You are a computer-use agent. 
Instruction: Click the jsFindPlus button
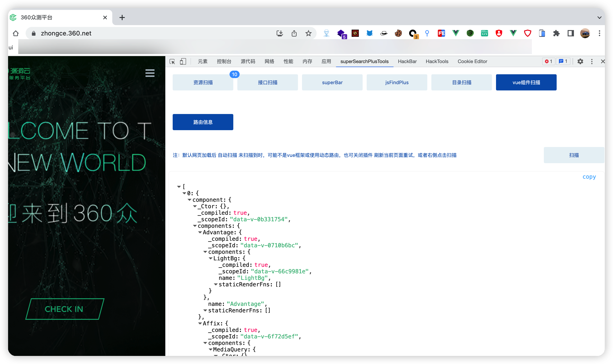point(397,82)
